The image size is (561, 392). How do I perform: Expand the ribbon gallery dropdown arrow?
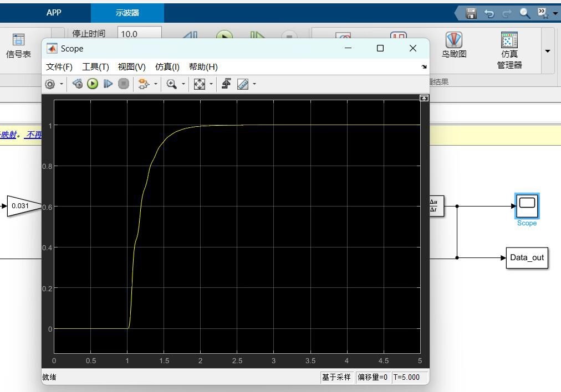coord(547,51)
